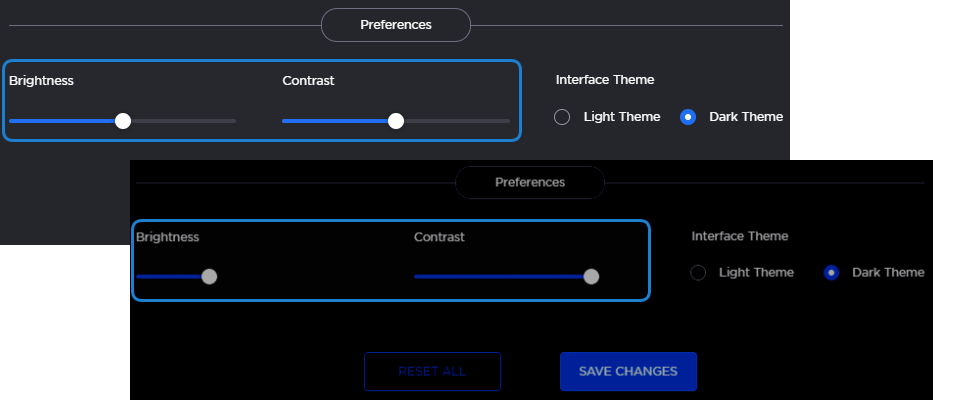The image size is (953, 420).
Task: Click the Contrast slider handle in the upper panel
Action: pos(396,121)
